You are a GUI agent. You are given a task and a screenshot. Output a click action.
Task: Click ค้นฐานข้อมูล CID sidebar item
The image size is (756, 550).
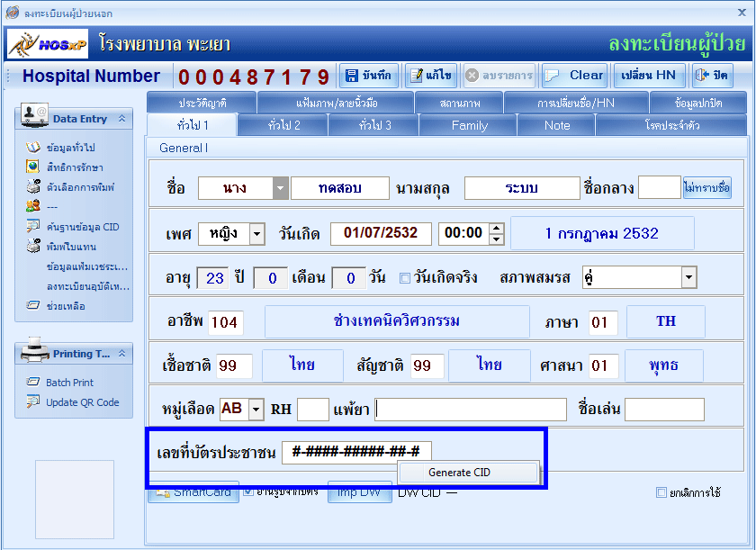82,227
